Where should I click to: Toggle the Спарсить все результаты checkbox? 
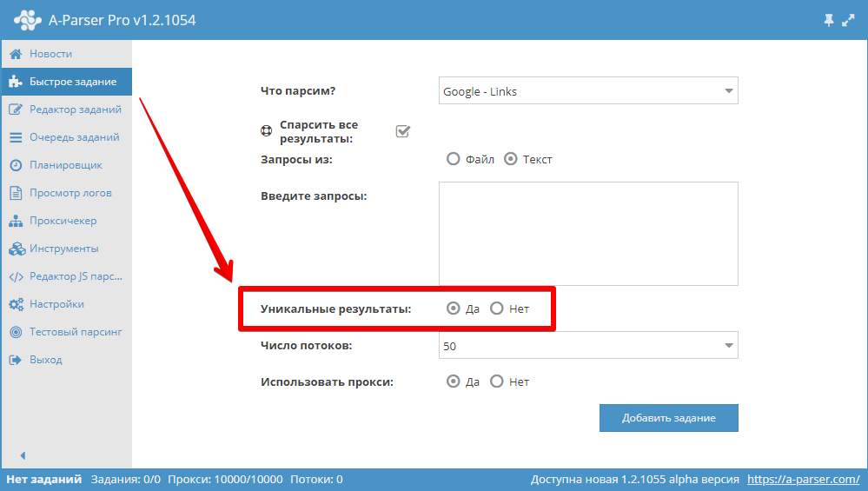[x=402, y=131]
